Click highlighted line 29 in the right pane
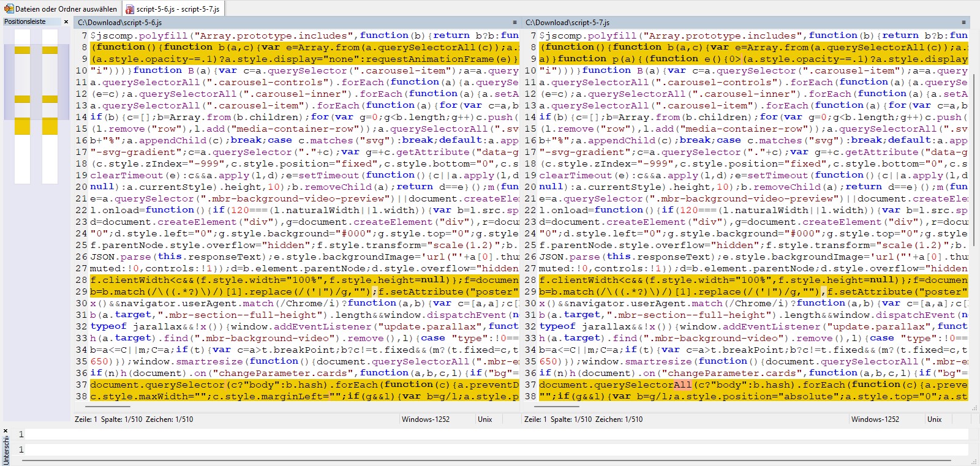The height and width of the screenshot is (466, 980). (x=753, y=291)
